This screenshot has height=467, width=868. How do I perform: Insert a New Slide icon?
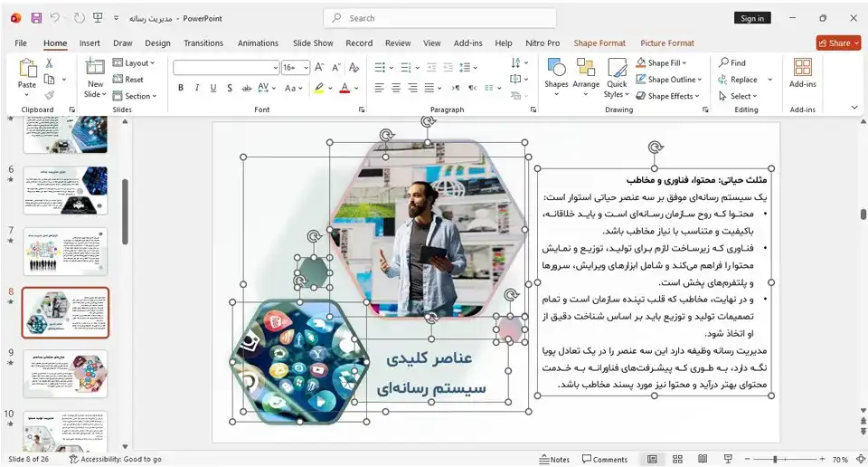(x=95, y=67)
